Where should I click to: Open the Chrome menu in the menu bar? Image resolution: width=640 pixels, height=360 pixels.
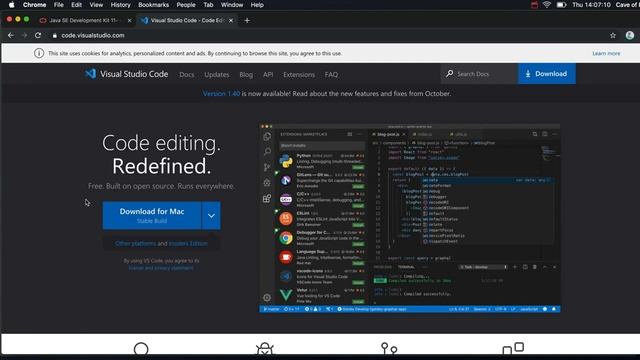(x=34, y=5)
